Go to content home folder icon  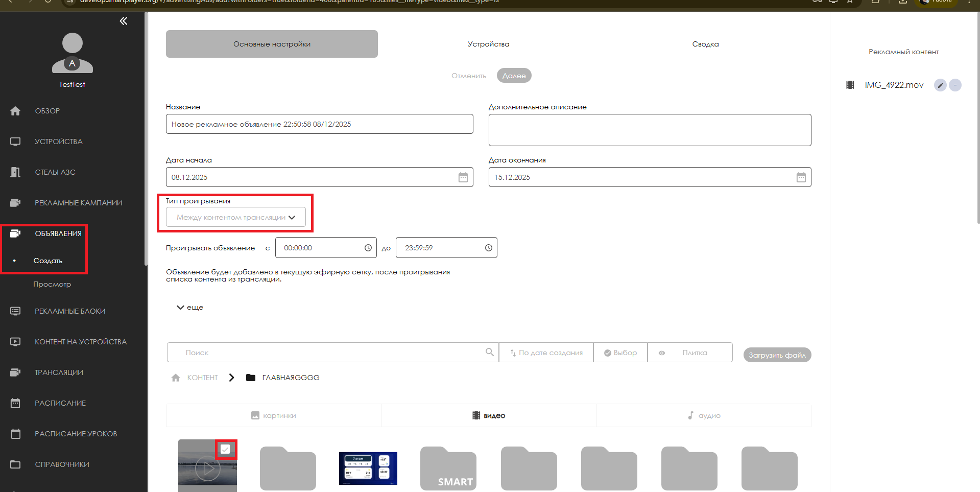coord(176,378)
